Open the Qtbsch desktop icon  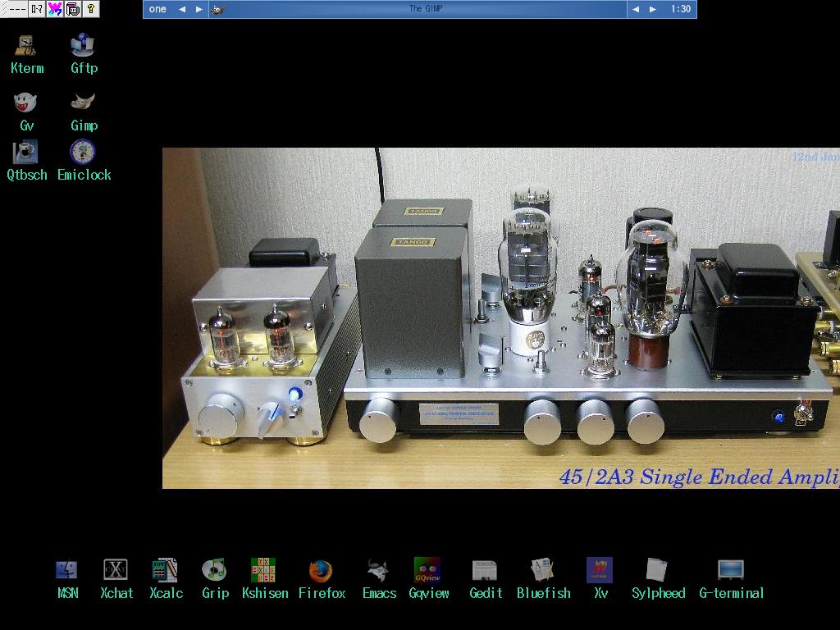click(x=25, y=153)
